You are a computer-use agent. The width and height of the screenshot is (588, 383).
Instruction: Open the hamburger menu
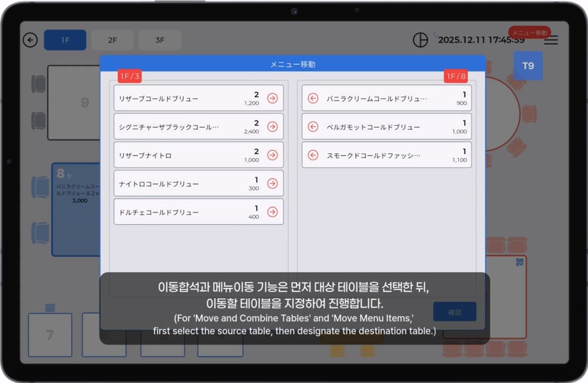[x=550, y=40]
